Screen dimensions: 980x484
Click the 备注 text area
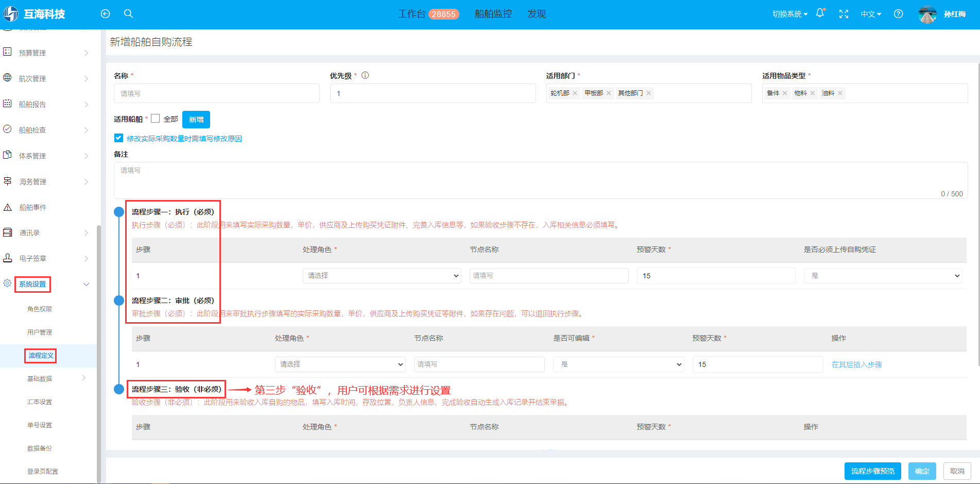tap(541, 180)
